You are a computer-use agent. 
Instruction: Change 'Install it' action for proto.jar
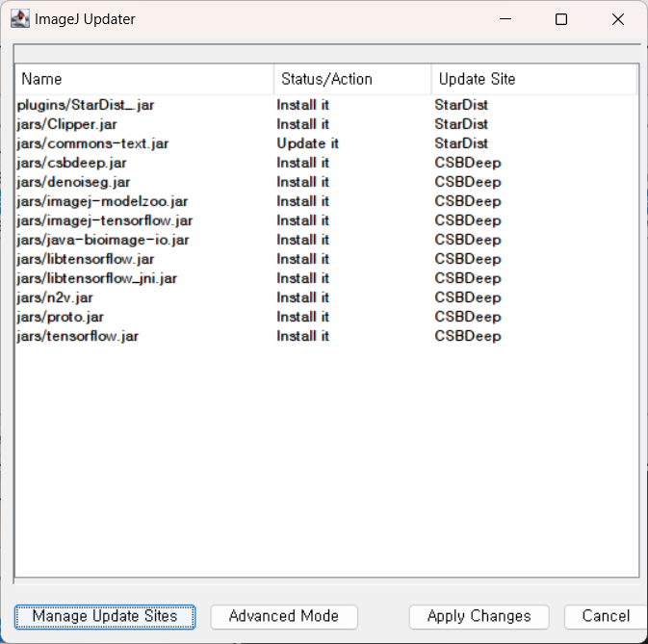302,318
